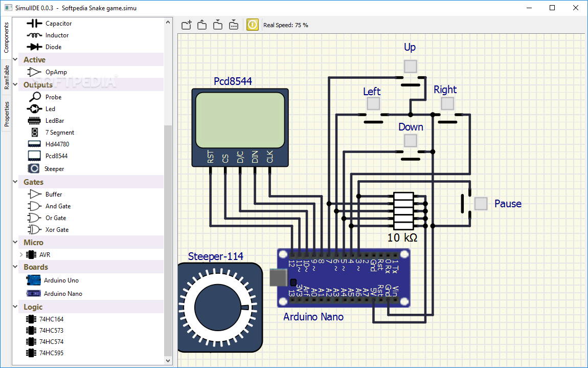Expand the AVR tree node
Viewport: 588px width, 368px height.
point(21,254)
